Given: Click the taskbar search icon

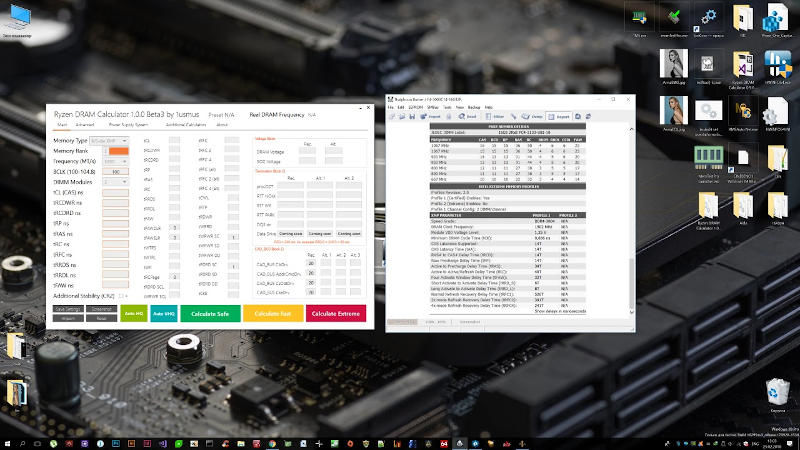Looking at the screenshot, I should tap(22, 444).
